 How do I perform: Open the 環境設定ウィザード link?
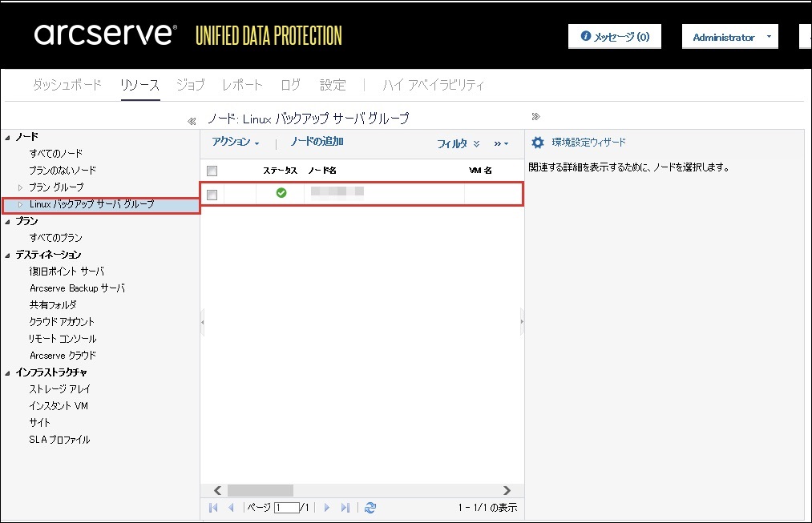click(589, 143)
